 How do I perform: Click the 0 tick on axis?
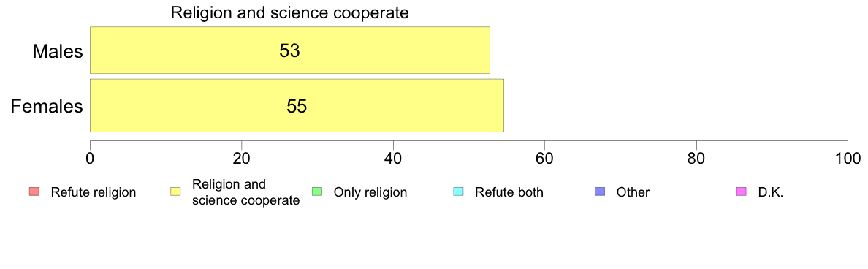pos(90,158)
